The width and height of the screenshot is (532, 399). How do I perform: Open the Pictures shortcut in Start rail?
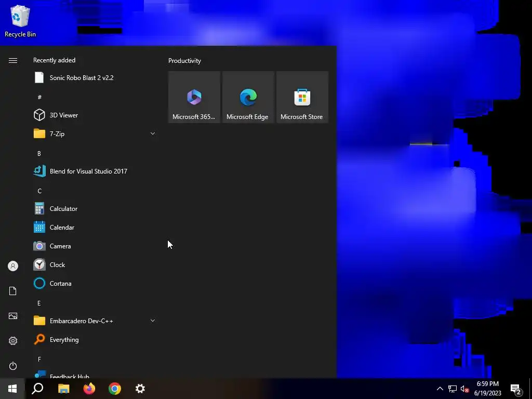[x=13, y=316]
